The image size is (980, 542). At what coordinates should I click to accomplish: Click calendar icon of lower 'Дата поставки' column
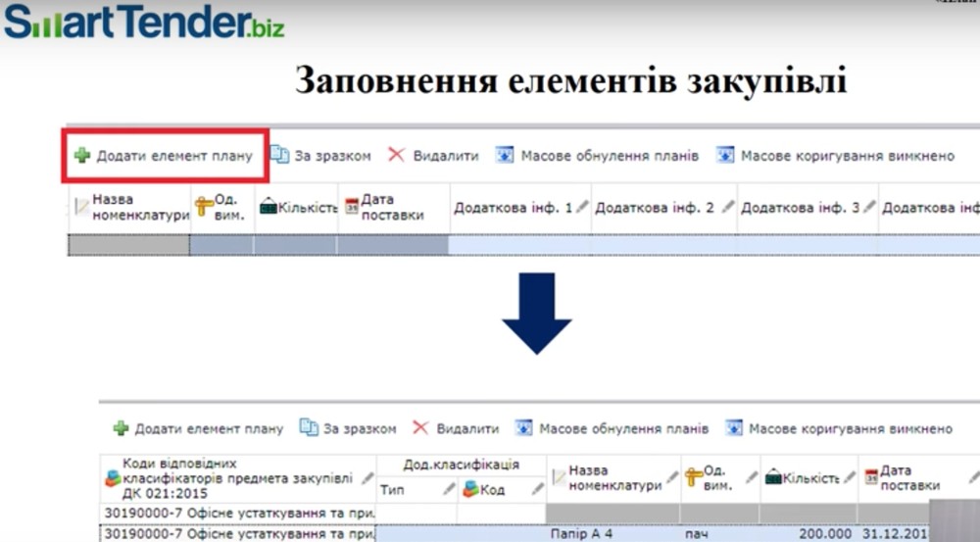pyautogui.click(x=871, y=477)
